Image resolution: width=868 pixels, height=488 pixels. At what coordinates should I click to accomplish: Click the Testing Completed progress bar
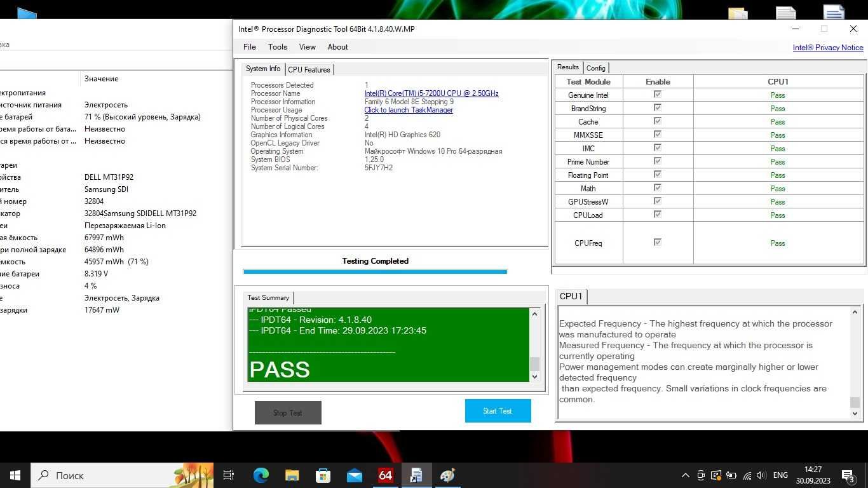tap(375, 271)
